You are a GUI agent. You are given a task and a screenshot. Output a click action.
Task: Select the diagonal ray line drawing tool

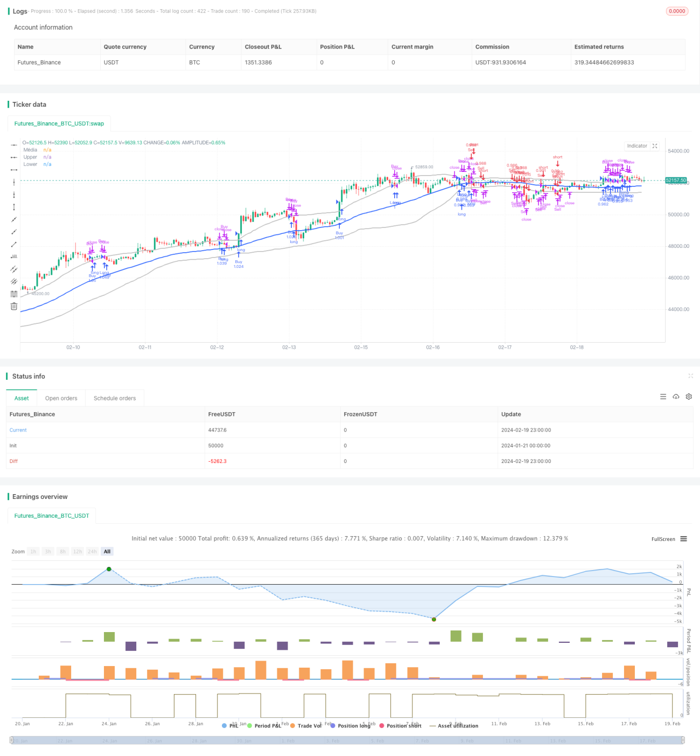(x=14, y=232)
